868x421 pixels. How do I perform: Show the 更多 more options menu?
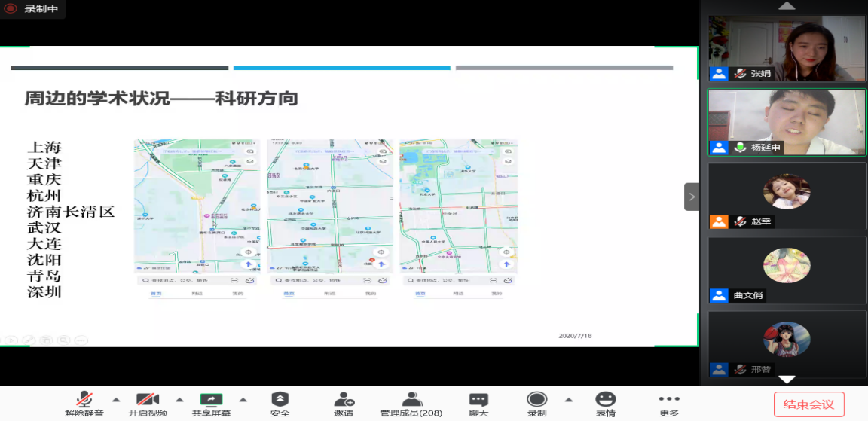tap(668, 403)
